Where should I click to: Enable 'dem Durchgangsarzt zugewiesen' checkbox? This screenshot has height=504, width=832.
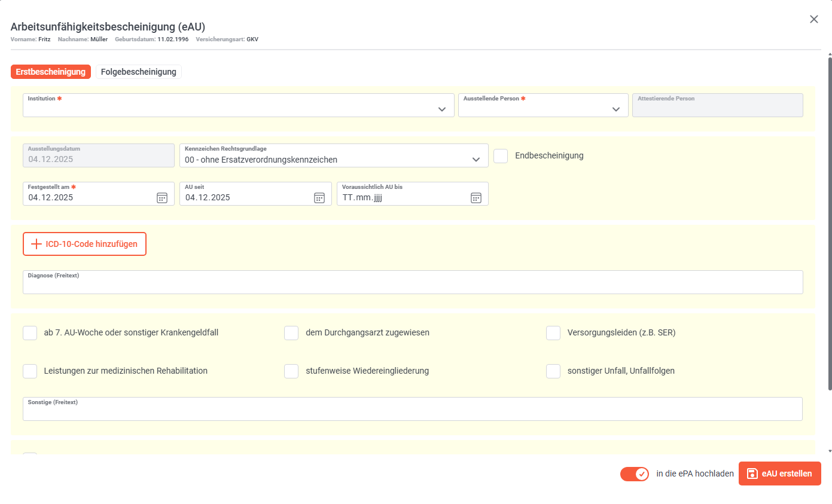point(291,332)
